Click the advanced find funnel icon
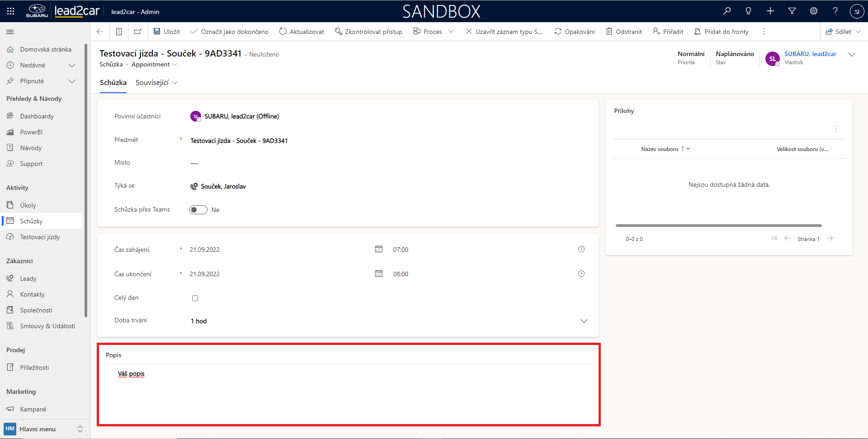Viewport: 868px width, 439px height. [792, 11]
